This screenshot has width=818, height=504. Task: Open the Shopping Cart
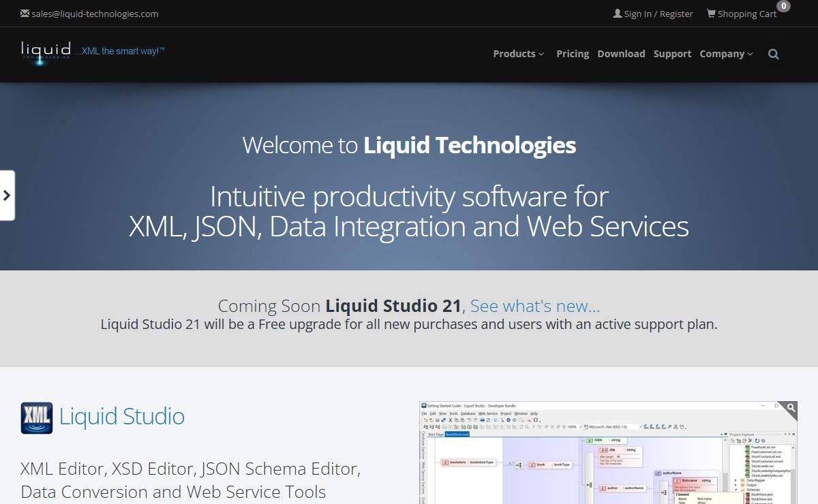point(742,14)
